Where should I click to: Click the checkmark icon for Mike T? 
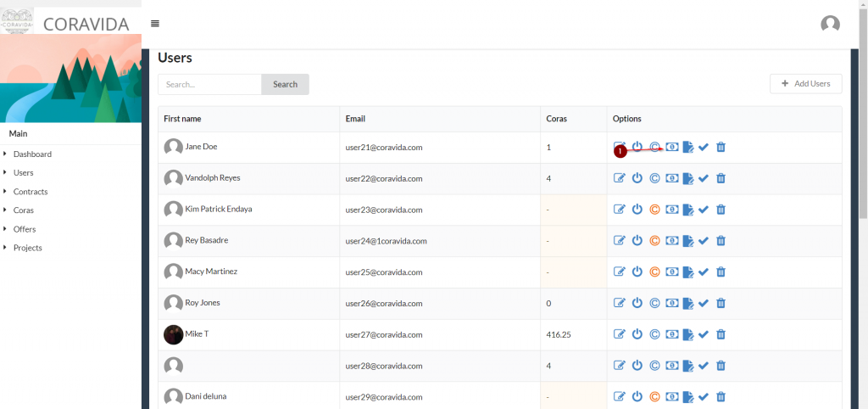tap(704, 334)
